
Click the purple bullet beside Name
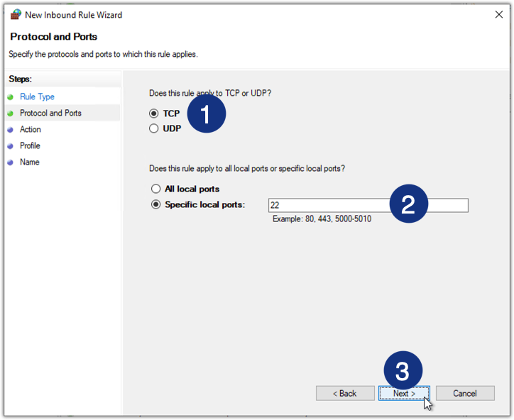10,162
